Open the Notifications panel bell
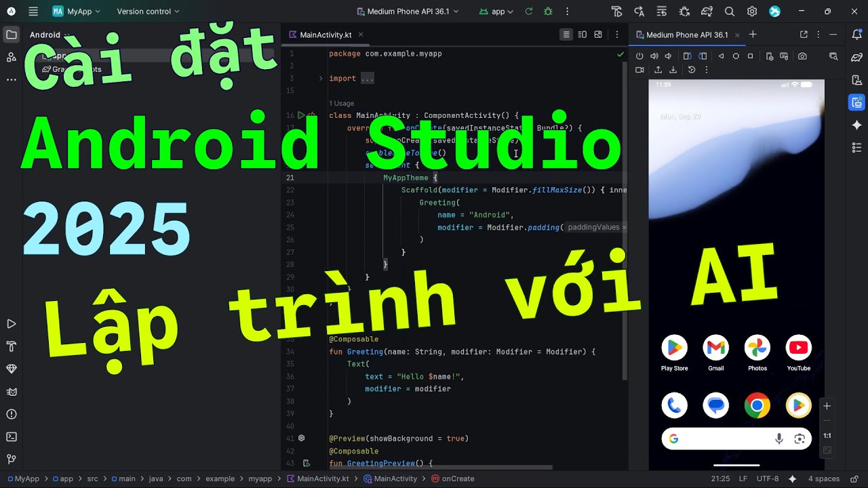Viewport: 868px width, 488px height. pos(857,35)
